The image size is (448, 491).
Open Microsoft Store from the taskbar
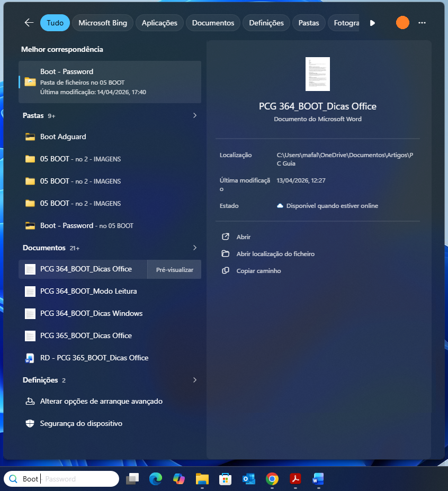point(225,479)
